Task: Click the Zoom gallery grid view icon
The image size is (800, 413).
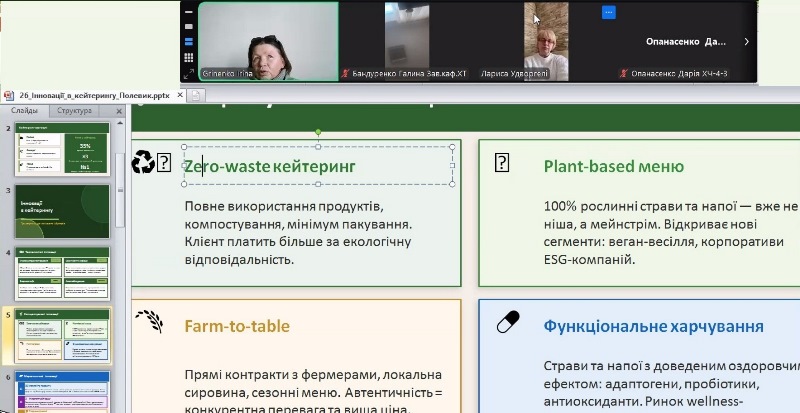Action: coord(188,58)
